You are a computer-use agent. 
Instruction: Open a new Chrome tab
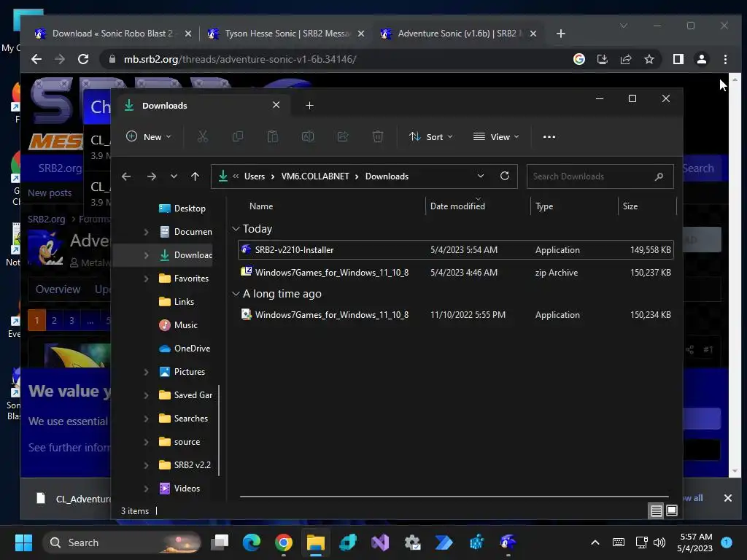point(561,34)
